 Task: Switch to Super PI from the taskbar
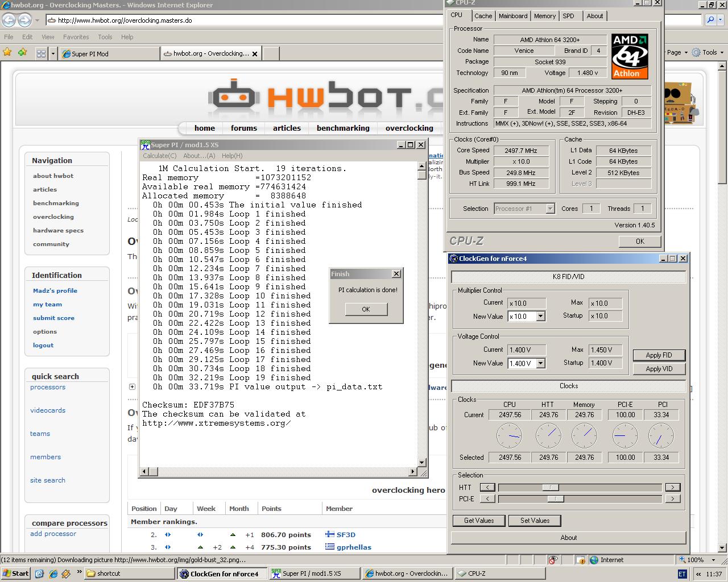315,573
